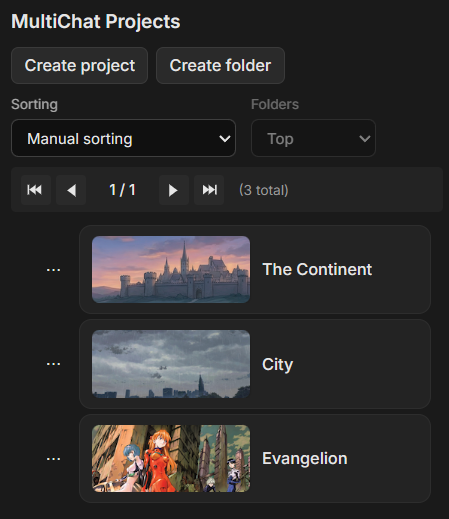Jump to the first page of projects
Image resolution: width=449 pixels, height=519 pixels.
36,190
